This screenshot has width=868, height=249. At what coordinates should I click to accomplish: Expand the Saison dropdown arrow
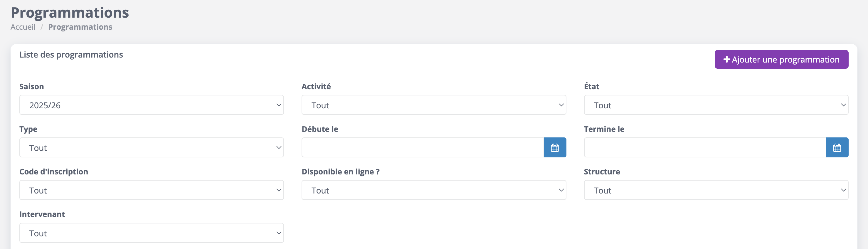(279, 105)
